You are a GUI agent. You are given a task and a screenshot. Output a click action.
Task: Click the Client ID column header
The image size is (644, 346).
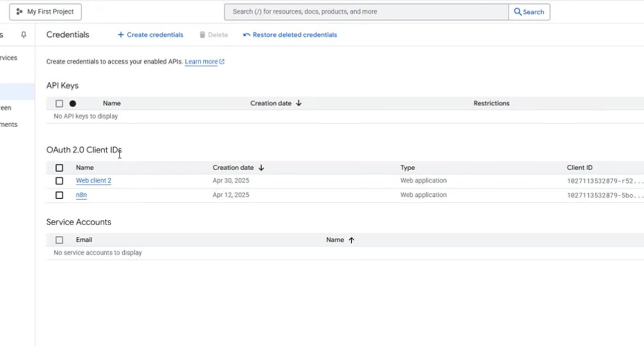(x=580, y=167)
